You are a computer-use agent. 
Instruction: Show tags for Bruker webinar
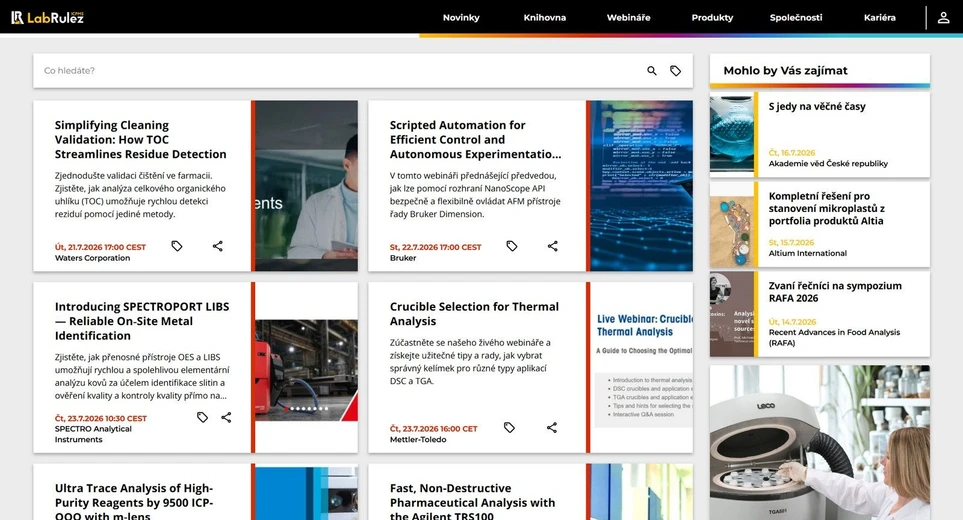(x=512, y=246)
